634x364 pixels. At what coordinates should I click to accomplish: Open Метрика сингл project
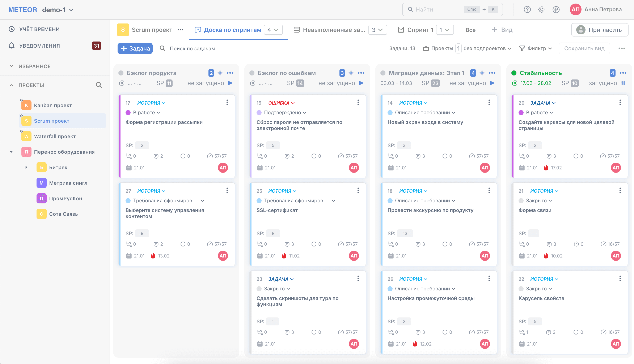(x=68, y=183)
